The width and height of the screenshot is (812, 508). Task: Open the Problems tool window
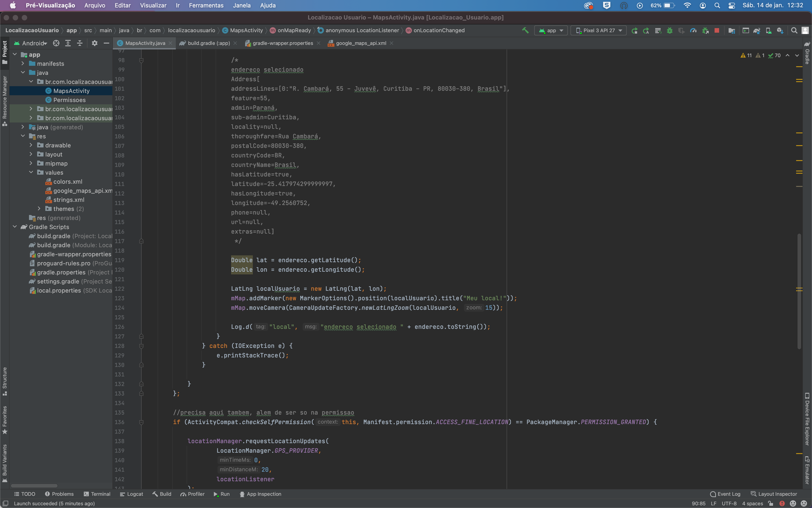(x=59, y=494)
